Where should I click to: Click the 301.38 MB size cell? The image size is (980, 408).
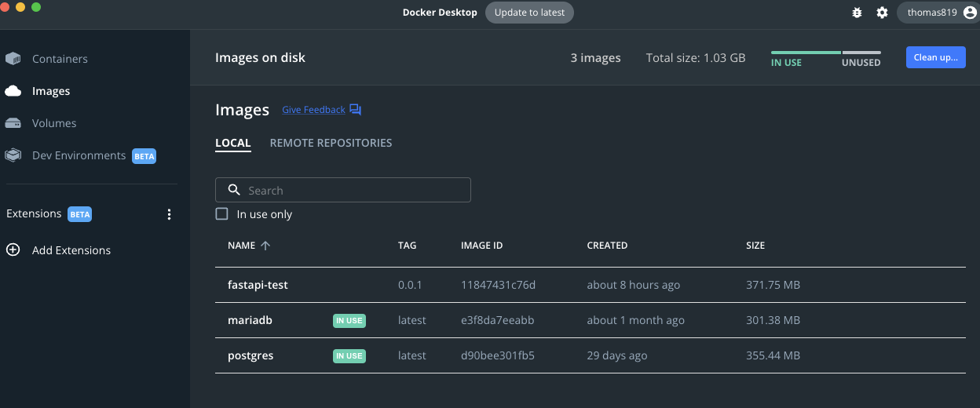[x=773, y=320]
